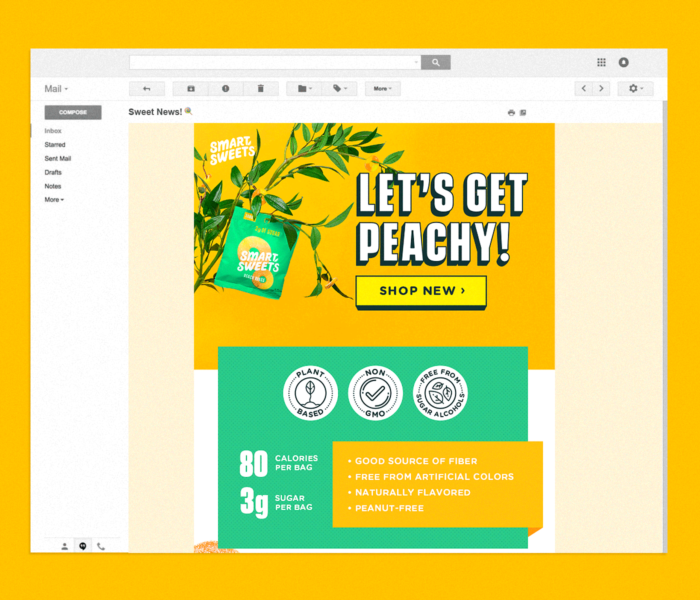Viewport: 700px width, 600px height.
Task: Click the SHOP NEW button
Action: click(x=421, y=292)
